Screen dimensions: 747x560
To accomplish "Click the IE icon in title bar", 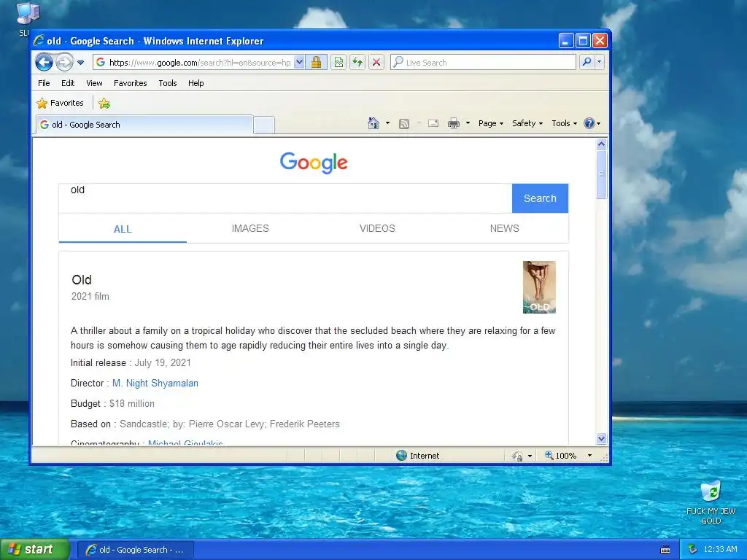I will click(x=39, y=41).
